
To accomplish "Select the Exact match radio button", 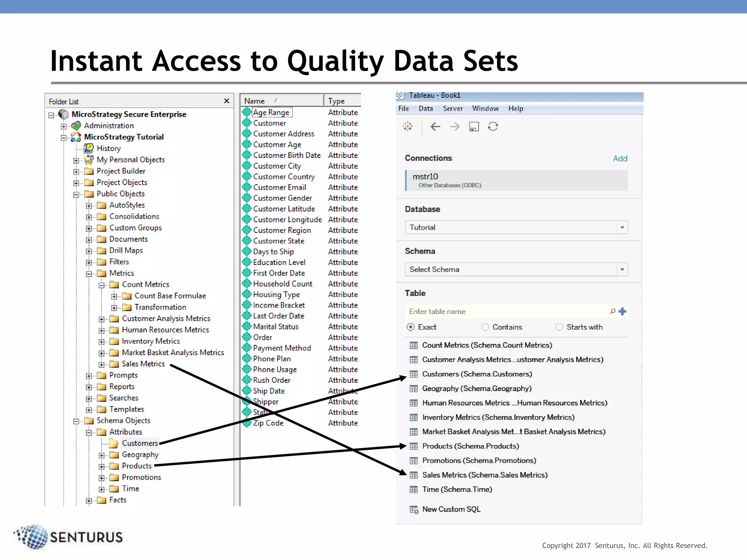I will coord(410,327).
